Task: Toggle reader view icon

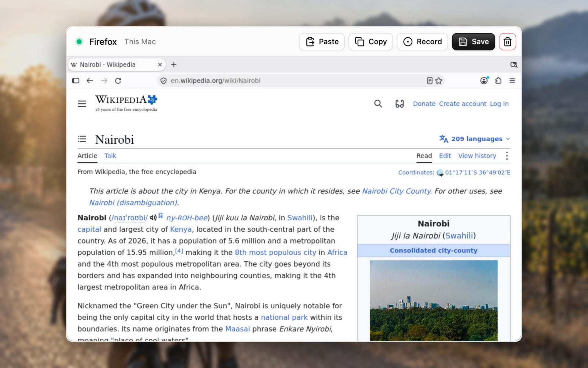Action: [x=430, y=80]
